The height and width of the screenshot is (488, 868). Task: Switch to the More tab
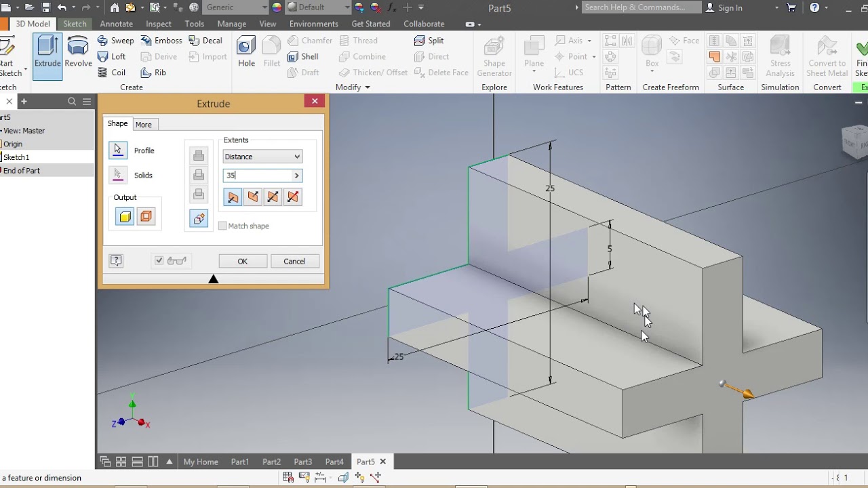[144, 125]
